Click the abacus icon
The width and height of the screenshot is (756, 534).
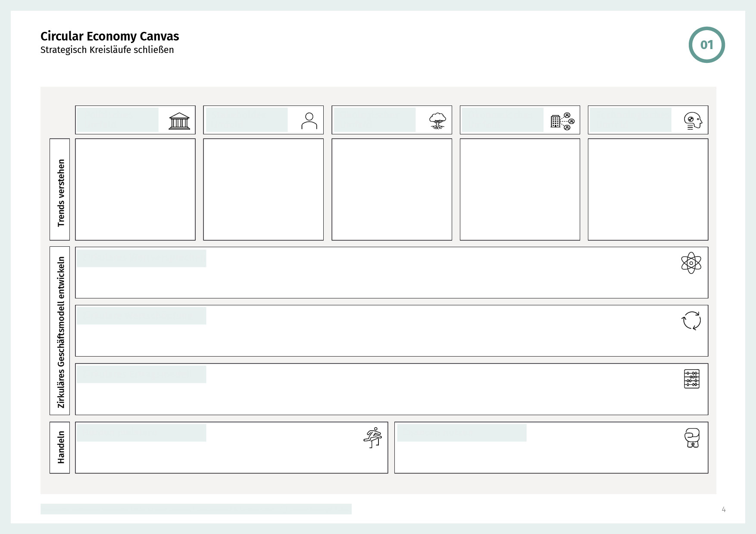click(692, 379)
